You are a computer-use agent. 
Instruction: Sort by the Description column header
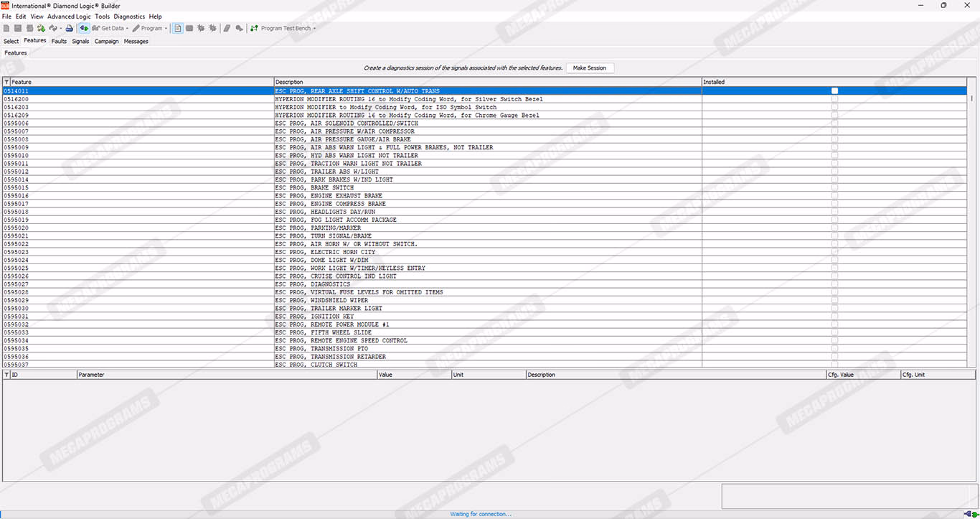[488, 82]
